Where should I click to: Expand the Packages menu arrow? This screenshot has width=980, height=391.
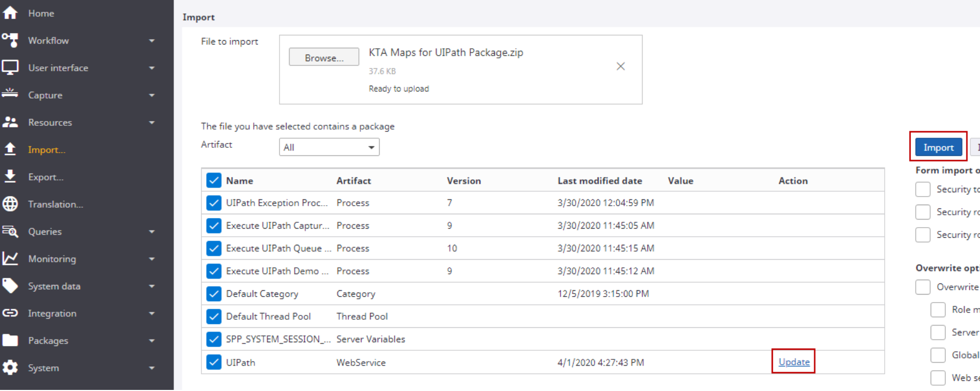click(152, 341)
